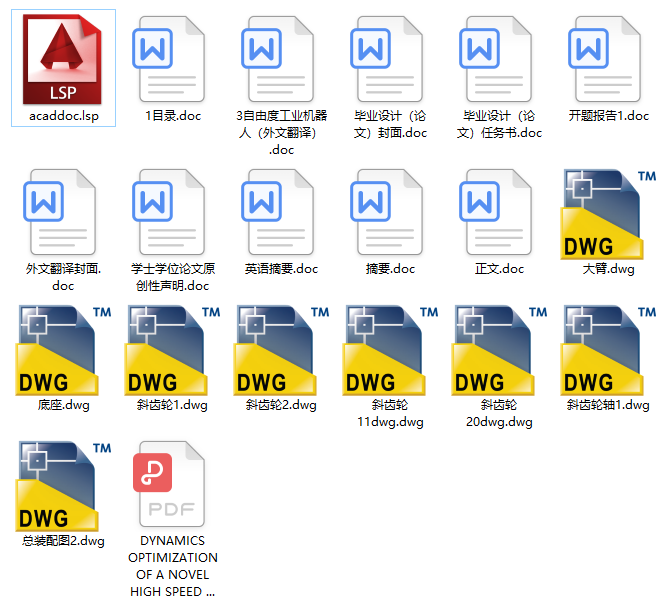The height and width of the screenshot is (615, 669).
Task: Click the 1目录.doc Word document icon
Action: click(x=169, y=59)
